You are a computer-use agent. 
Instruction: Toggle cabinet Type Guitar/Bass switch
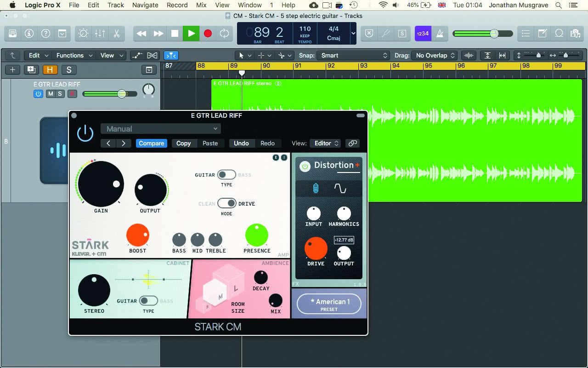pyautogui.click(x=148, y=301)
